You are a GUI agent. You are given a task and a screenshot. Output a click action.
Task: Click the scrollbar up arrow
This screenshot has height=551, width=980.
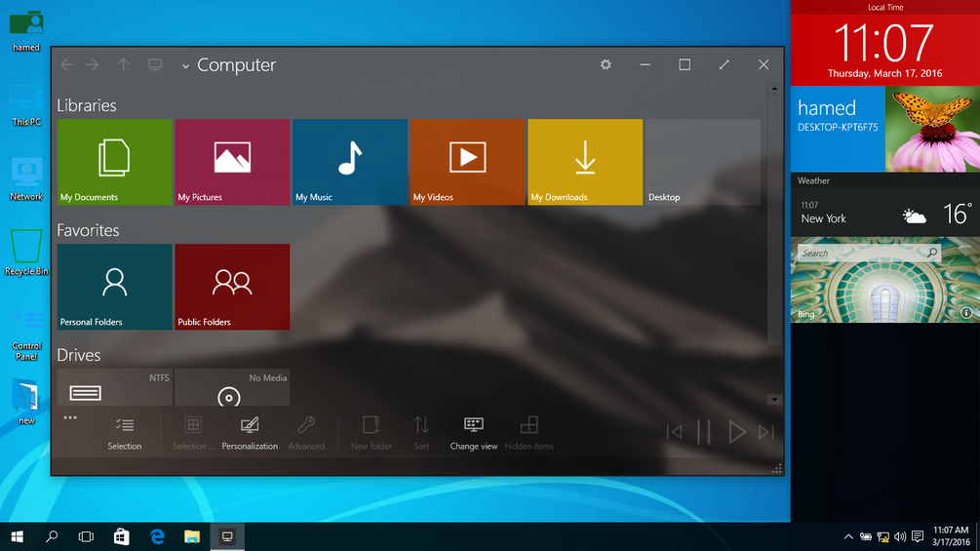click(774, 89)
